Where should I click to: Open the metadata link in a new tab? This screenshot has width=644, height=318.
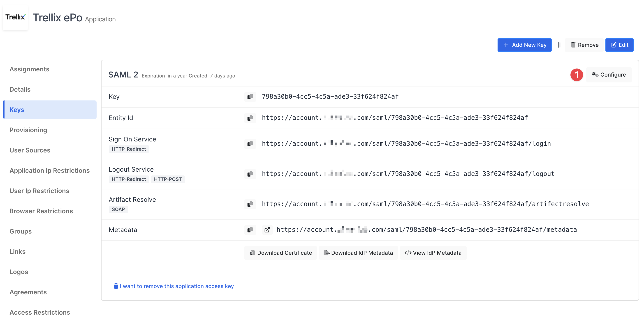point(267,230)
